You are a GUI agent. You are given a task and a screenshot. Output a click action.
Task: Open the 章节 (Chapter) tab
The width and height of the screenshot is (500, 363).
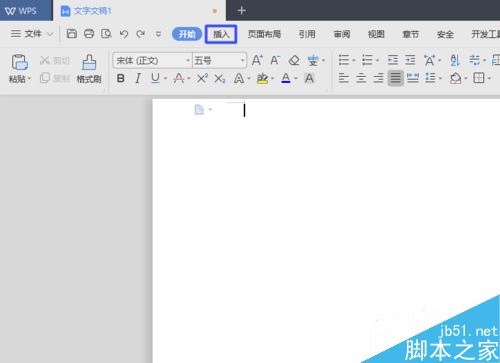pyautogui.click(x=411, y=34)
